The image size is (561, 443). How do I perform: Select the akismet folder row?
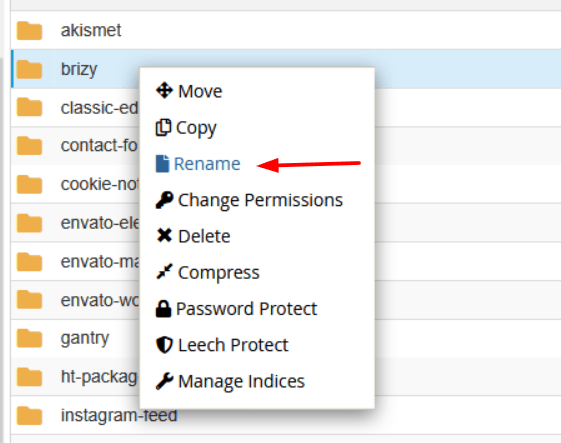coord(286,30)
